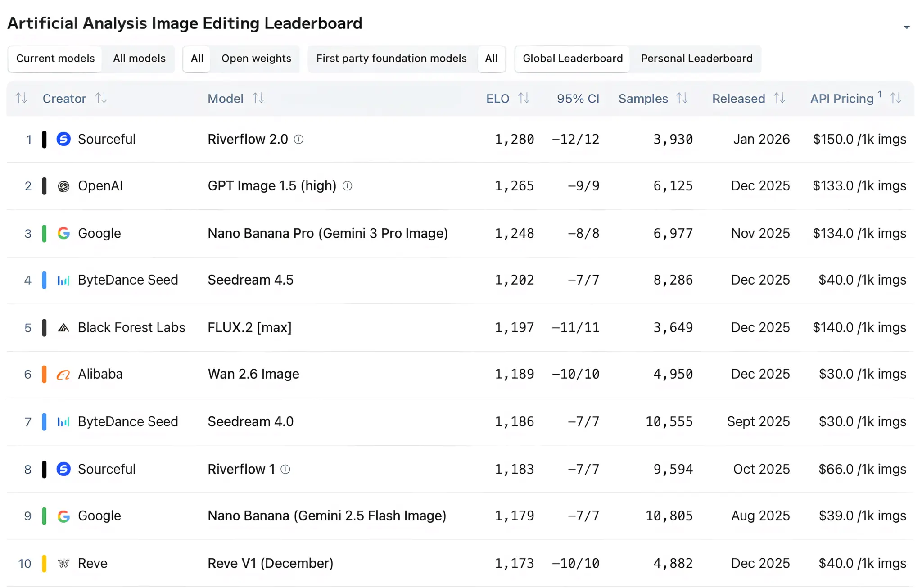Viewport: 922px width, 588px height.
Task: Click sort arrows beside Released column
Action: coord(779,98)
